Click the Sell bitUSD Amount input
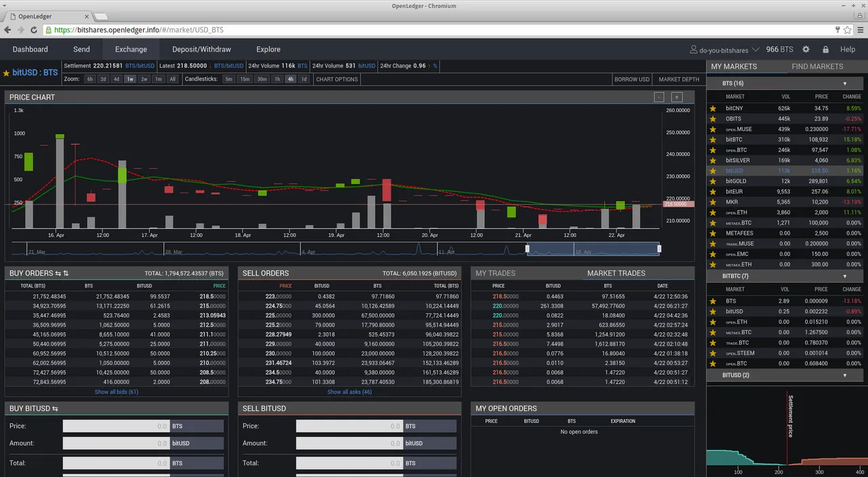 click(x=350, y=443)
